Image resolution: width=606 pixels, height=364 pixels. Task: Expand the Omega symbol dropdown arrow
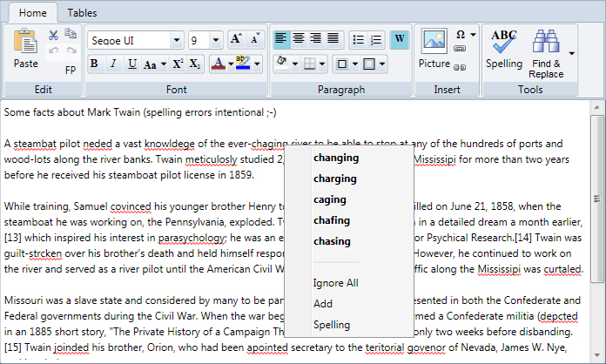(473, 35)
